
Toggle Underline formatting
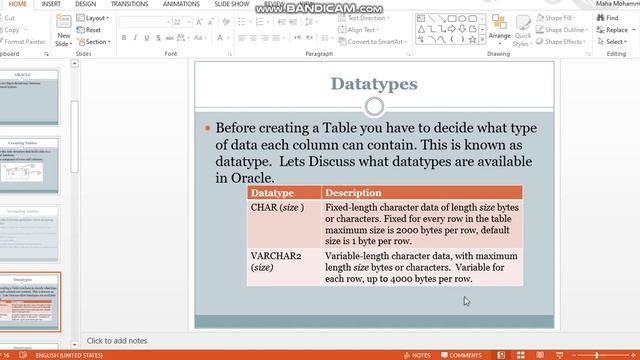pyautogui.click(x=147, y=38)
